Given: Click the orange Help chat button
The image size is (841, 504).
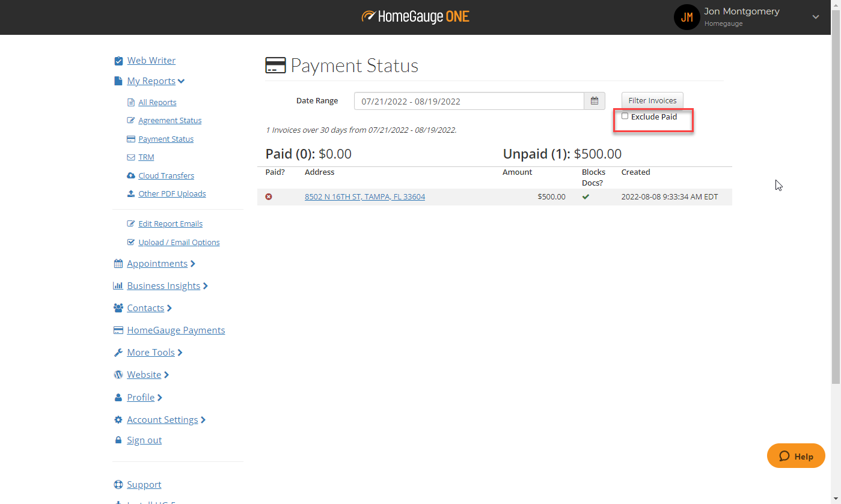Looking at the screenshot, I should [796, 456].
